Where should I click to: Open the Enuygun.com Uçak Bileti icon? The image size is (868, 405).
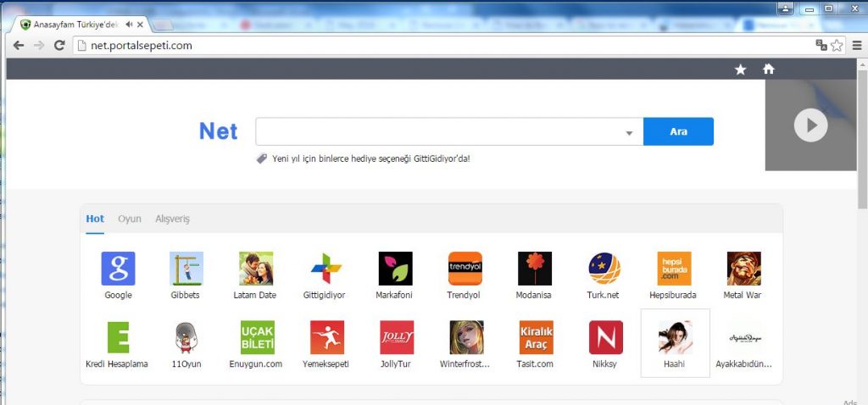(258, 337)
